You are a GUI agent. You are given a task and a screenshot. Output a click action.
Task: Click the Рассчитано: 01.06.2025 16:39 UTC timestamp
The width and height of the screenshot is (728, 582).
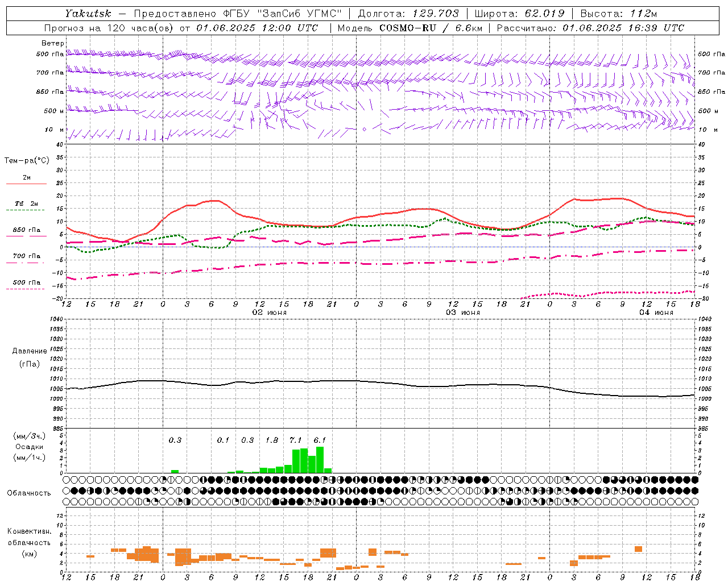[x=590, y=28]
